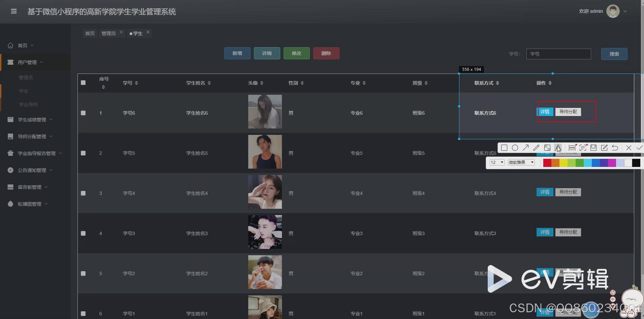Focus the 学号 search input field

558,54
